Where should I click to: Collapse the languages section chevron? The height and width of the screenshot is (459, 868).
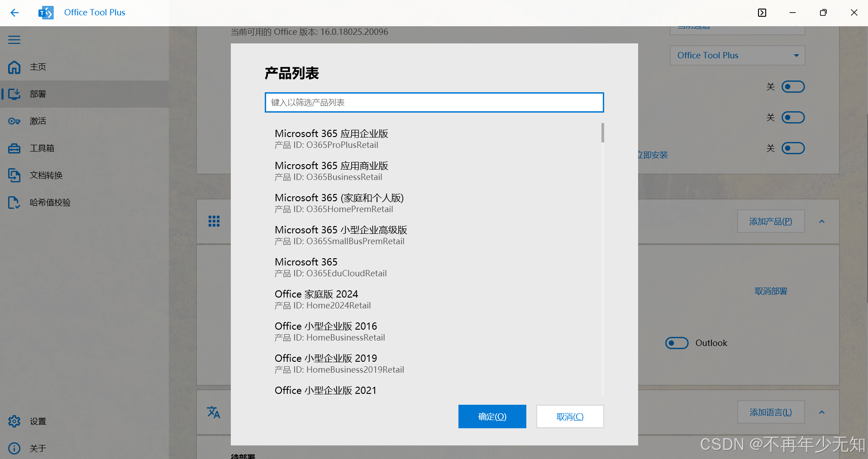[822, 412]
